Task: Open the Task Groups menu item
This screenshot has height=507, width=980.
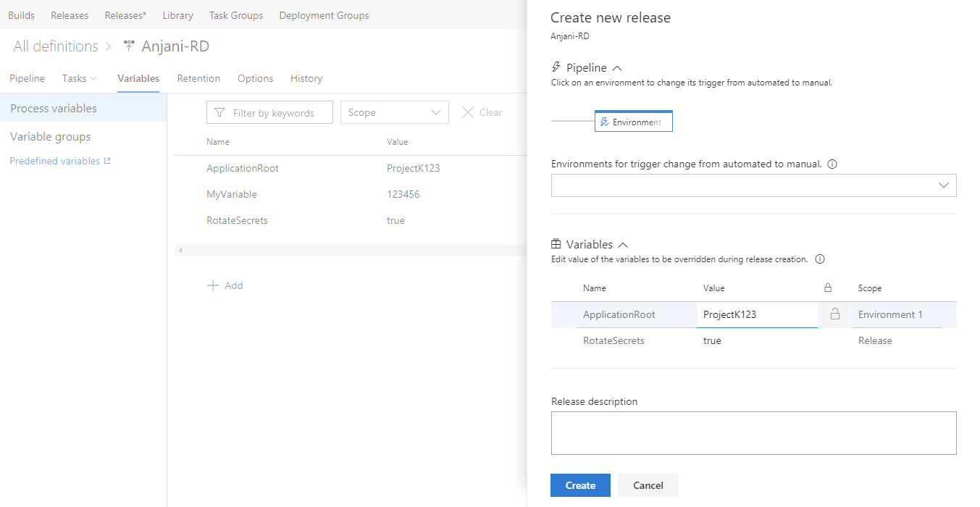Action: [235, 14]
